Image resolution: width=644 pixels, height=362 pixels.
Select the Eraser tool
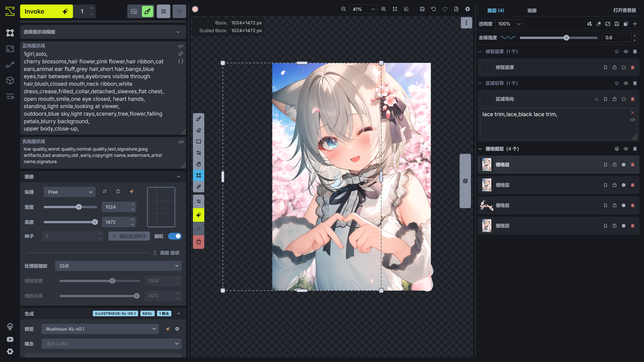(x=198, y=130)
